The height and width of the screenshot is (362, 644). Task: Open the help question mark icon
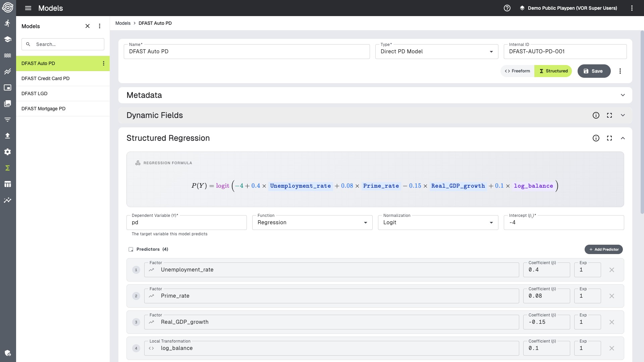click(x=507, y=8)
